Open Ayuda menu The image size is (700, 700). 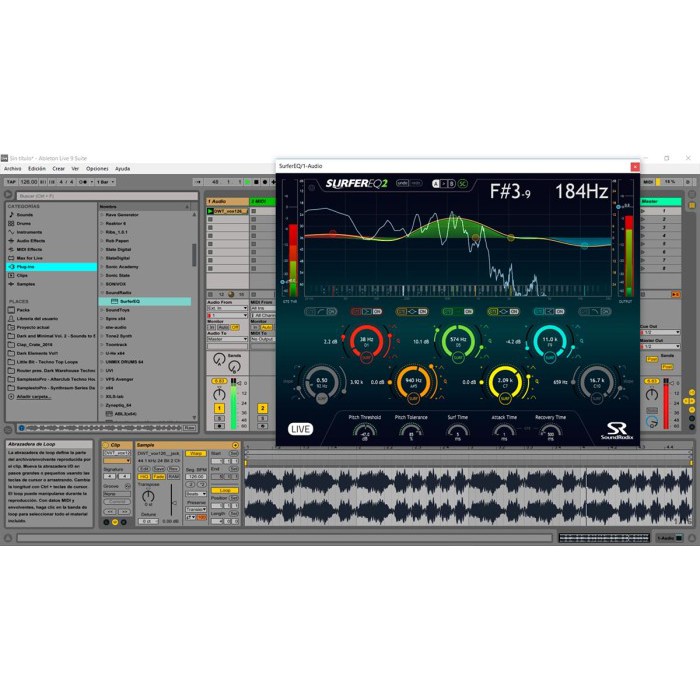click(122, 169)
